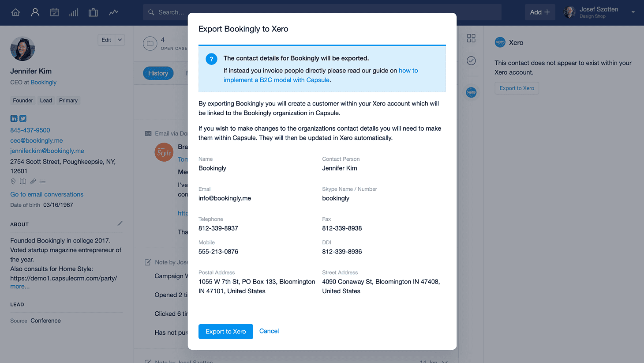Expand About text with more link
The image size is (644, 363).
(x=20, y=287)
